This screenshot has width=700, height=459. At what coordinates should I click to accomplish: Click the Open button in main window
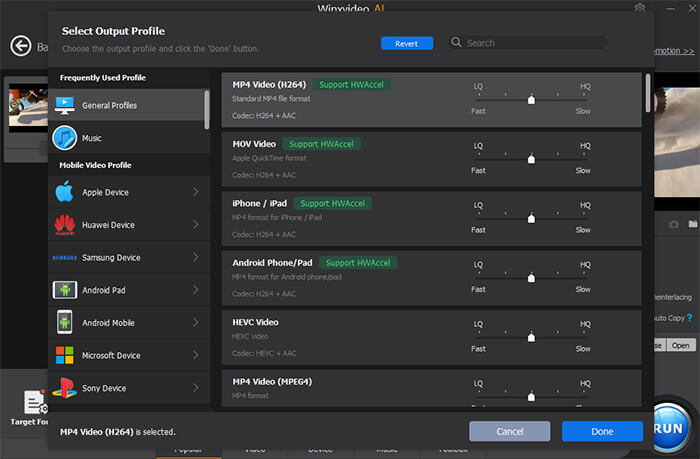pyautogui.click(x=681, y=345)
